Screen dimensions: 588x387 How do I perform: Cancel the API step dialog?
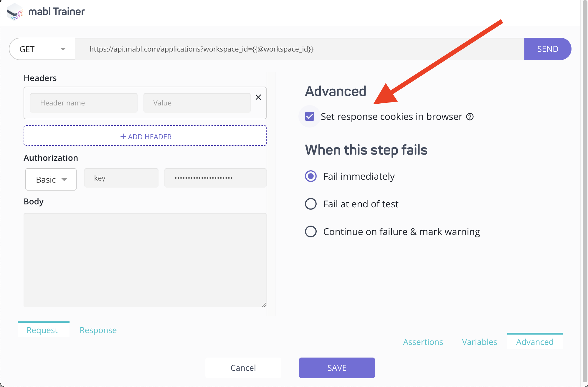tap(243, 368)
